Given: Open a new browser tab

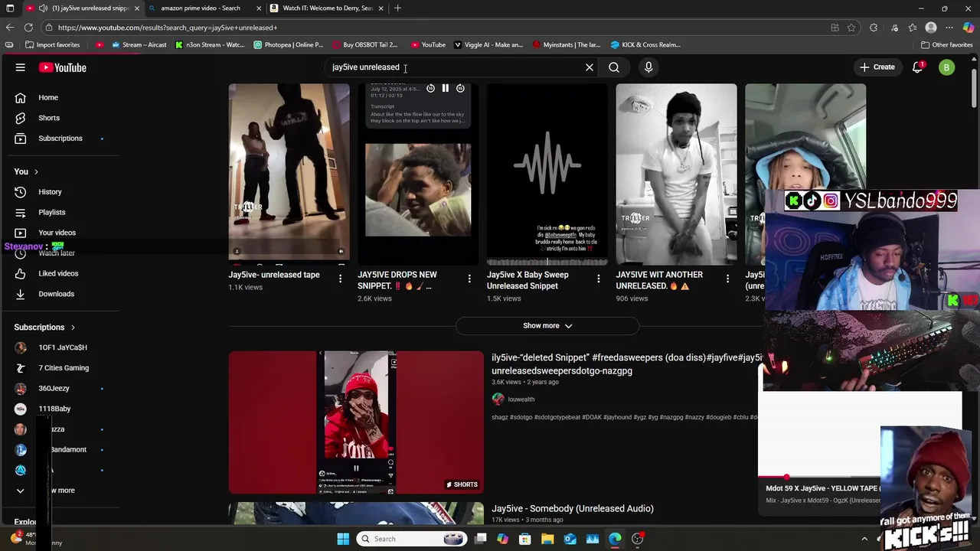Looking at the screenshot, I should (x=397, y=8).
